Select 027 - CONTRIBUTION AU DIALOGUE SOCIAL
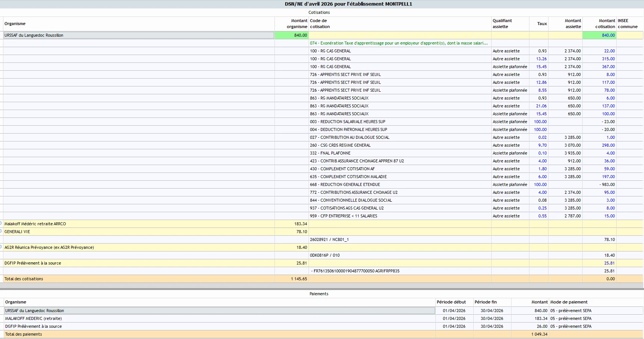The image size is (644, 339). (x=350, y=137)
